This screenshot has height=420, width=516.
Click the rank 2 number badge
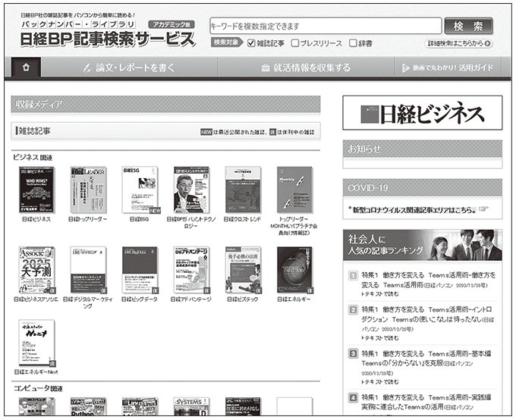tap(353, 309)
